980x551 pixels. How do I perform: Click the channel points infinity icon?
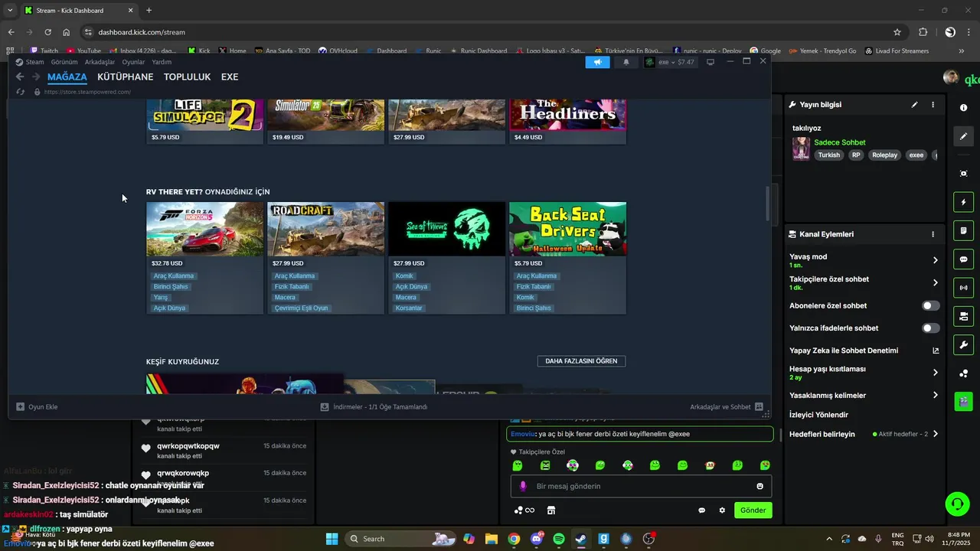point(524,510)
